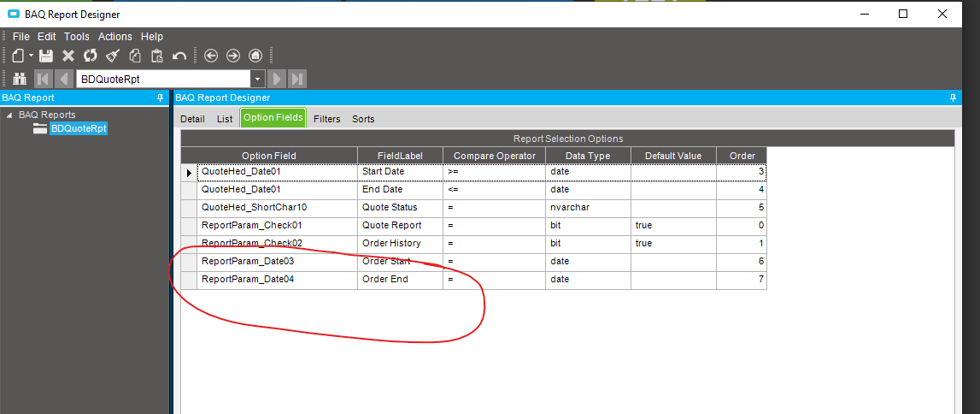Select BDQuoteRpt folder icon in tree
The height and width of the screenshot is (414, 980).
coord(41,128)
